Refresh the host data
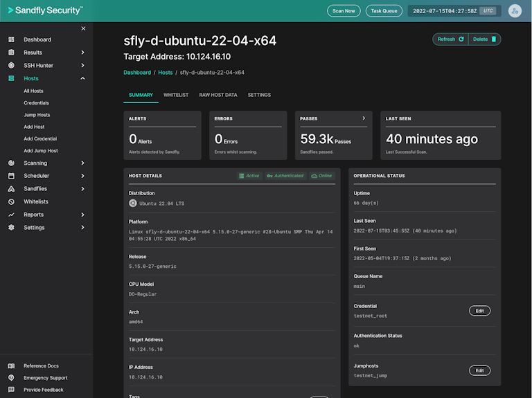The image size is (532, 398). point(450,39)
